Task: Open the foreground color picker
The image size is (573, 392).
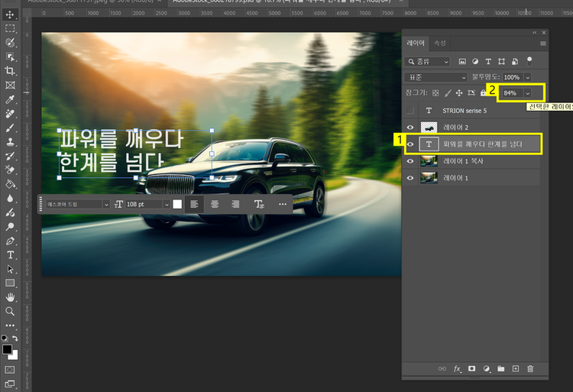Action: (7, 349)
